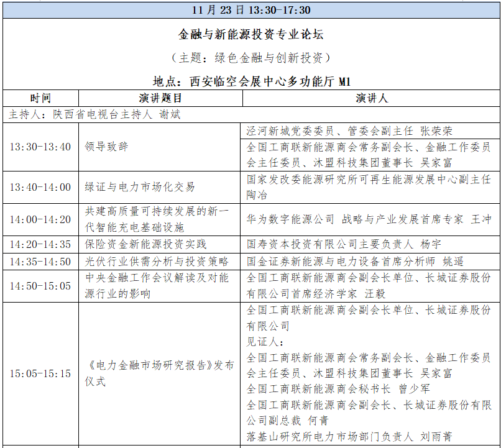Click the time cell '13:40-14:00'
The image size is (501, 448).
(40, 188)
